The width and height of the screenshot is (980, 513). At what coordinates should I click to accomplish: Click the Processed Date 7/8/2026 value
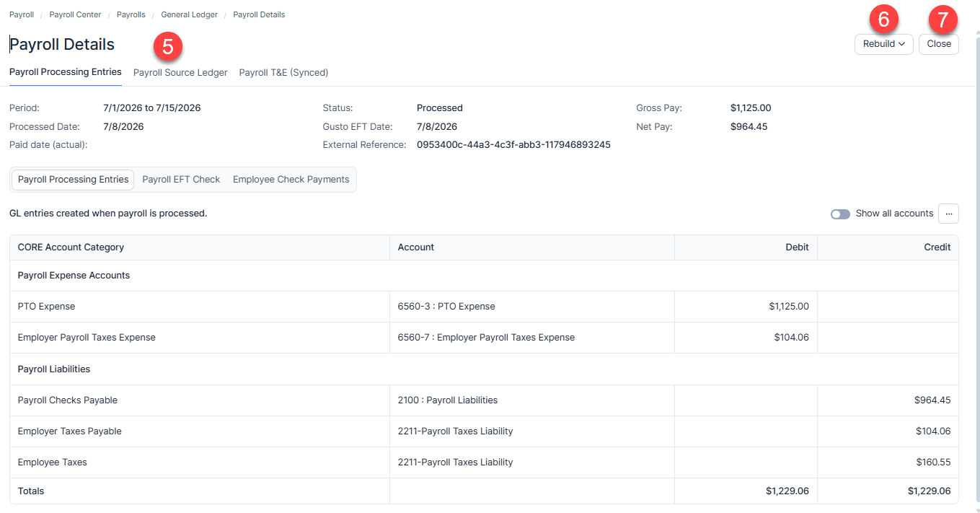123,126
